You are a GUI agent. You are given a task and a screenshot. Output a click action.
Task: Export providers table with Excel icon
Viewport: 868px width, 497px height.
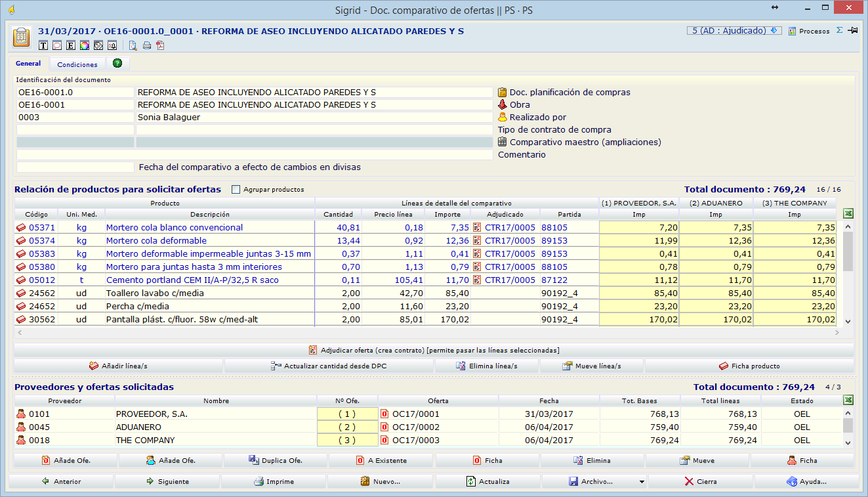[x=848, y=400]
